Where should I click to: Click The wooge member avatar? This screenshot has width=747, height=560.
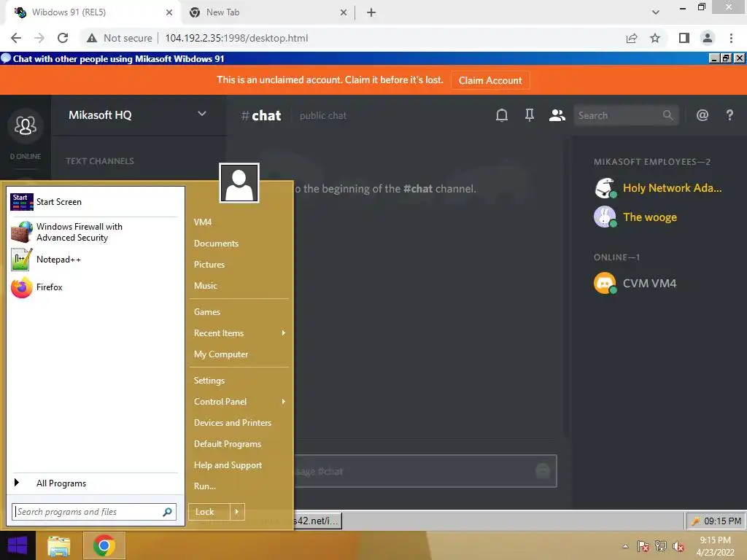(605, 217)
